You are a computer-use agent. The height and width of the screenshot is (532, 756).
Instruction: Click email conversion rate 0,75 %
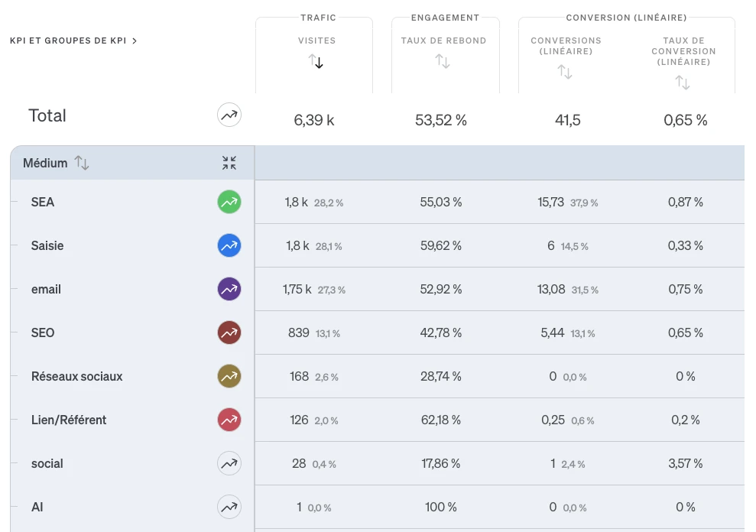pos(685,290)
